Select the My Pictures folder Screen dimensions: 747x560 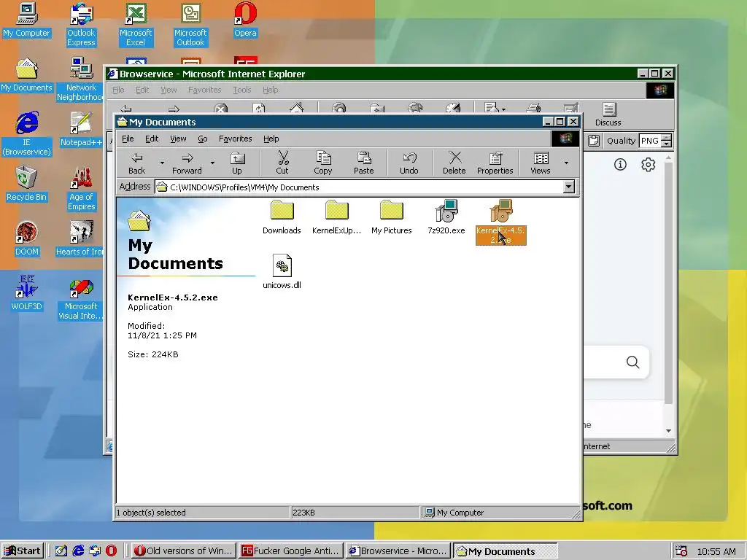click(x=392, y=217)
